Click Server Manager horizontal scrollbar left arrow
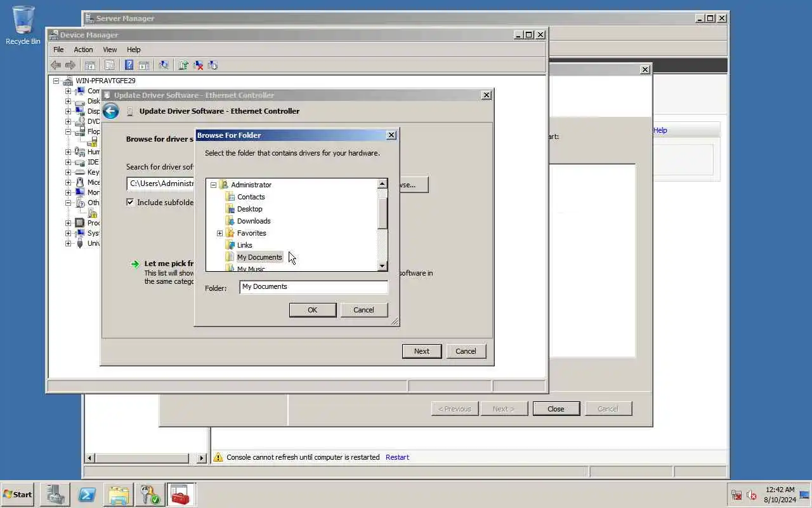Image resolution: width=812 pixels, height=508 pixels. point(89,458)
